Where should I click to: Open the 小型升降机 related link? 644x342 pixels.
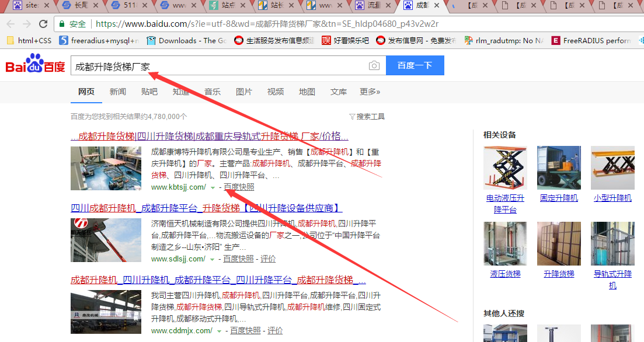pyautogui.click(x=613, y=198)
